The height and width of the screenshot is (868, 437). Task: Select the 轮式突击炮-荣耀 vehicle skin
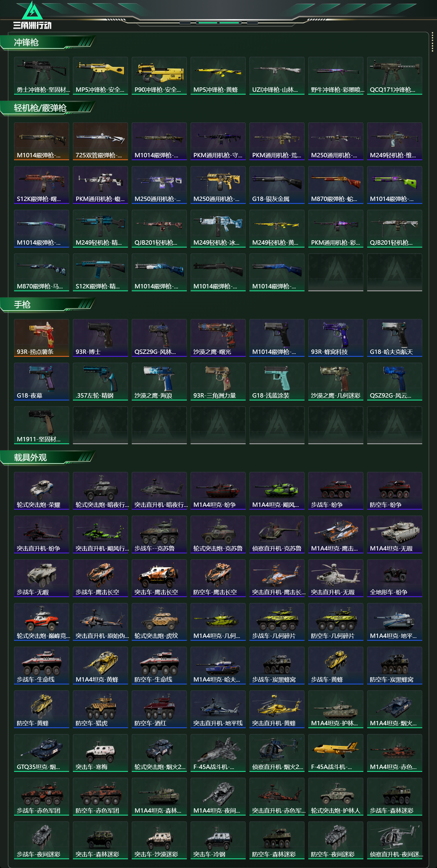[x=41, y=491]
